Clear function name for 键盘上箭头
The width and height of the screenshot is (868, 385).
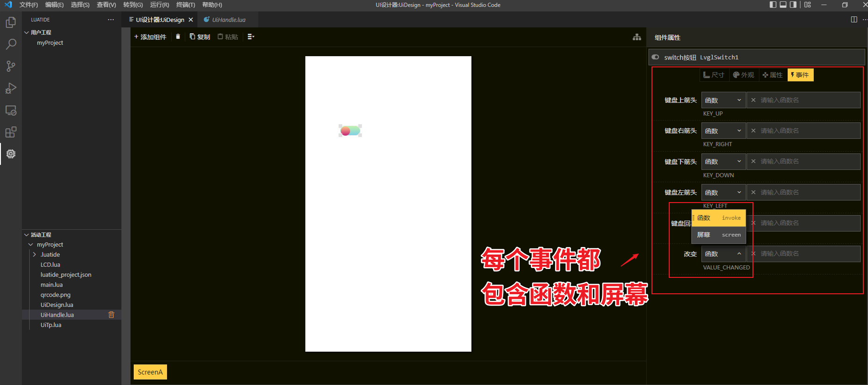click(753, 100)
